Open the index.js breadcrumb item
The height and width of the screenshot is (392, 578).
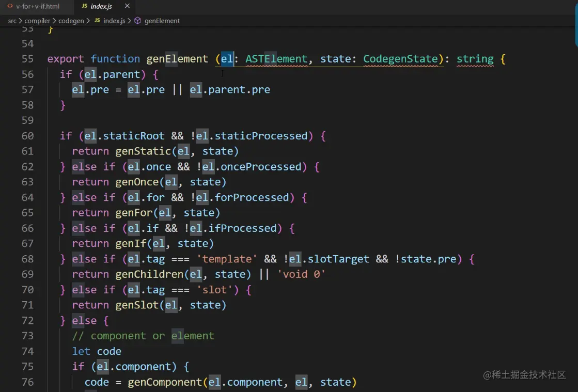pos(114,21)
